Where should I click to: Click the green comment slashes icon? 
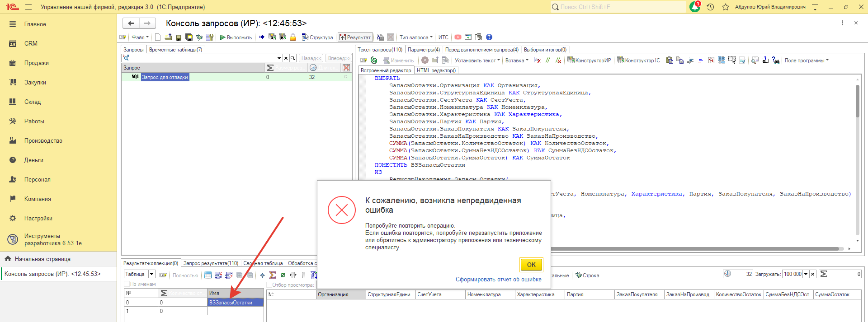tap(548, 60)
